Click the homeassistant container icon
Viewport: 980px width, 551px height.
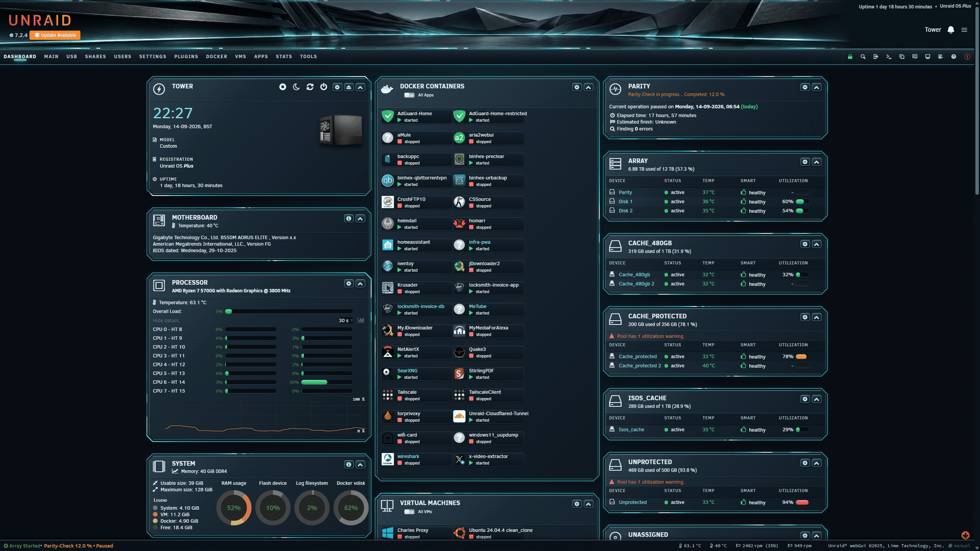388,245
